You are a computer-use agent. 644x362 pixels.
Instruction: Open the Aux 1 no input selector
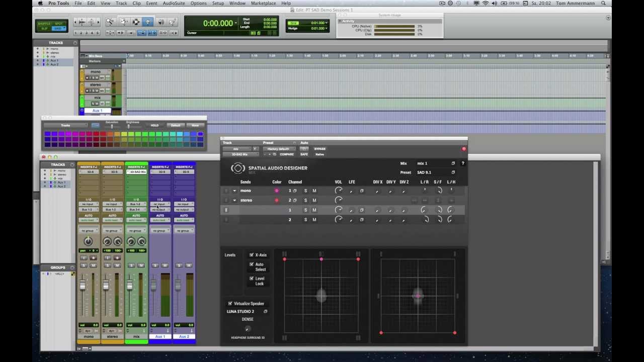(x=160, y=204)
